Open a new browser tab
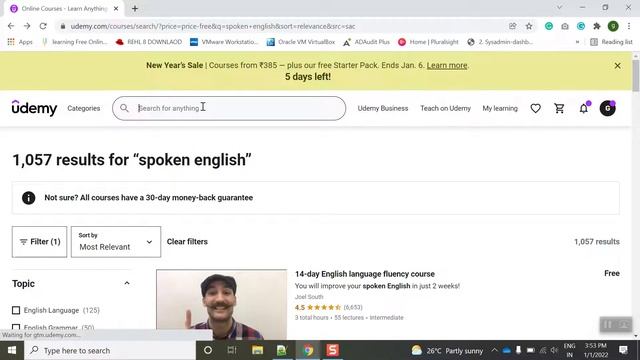This screenshot has height=360, width=640. [135, 8]
